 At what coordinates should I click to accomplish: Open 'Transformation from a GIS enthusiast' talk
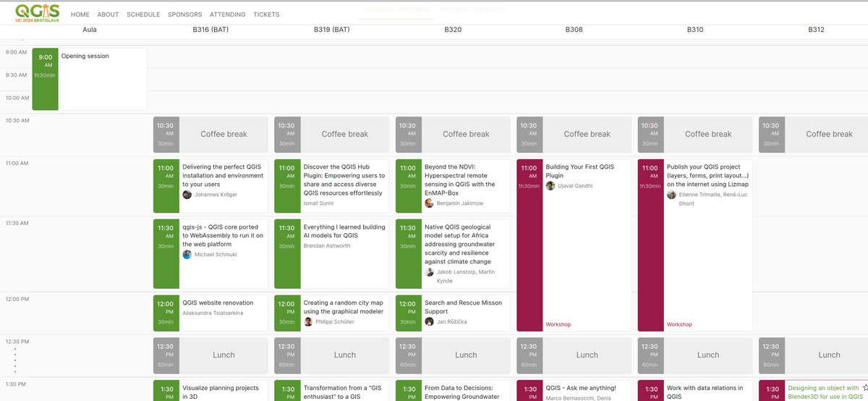click(331, 390)
